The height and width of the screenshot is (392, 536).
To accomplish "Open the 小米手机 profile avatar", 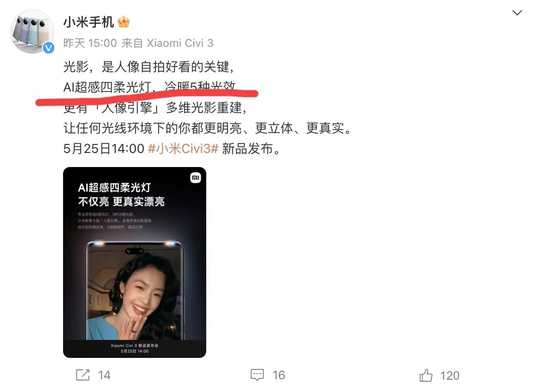I will [32, 32].
